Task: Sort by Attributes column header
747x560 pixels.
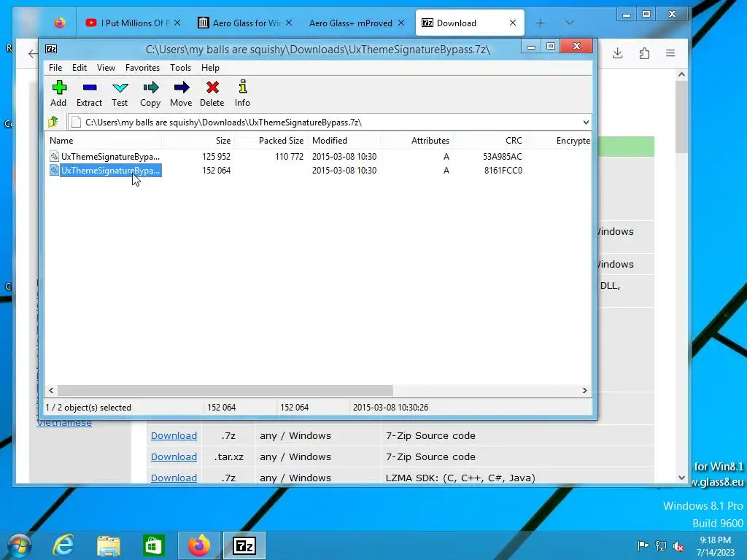Action: click(417, 141)
